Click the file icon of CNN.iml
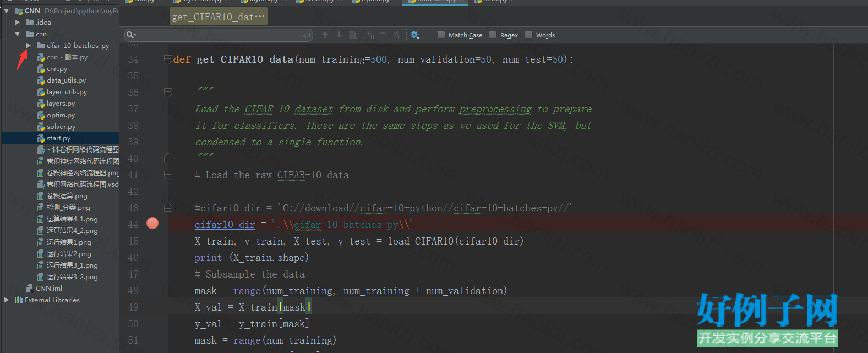Screen dimensions: 868x353 click(30, 288)
